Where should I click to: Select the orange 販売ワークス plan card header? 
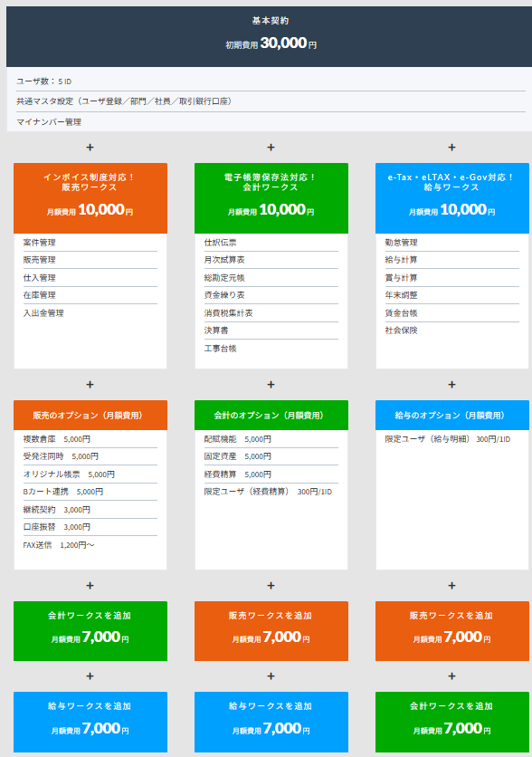[90, 198]
